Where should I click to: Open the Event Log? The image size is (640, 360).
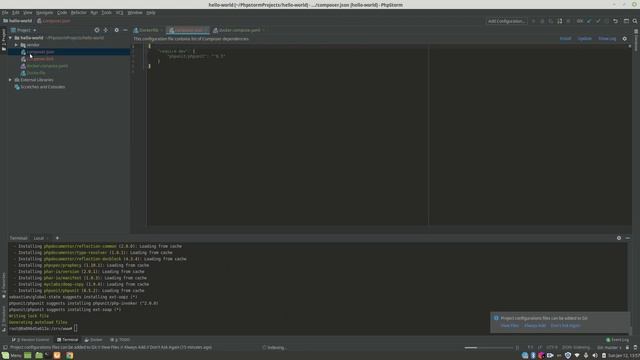click(618, 340)
